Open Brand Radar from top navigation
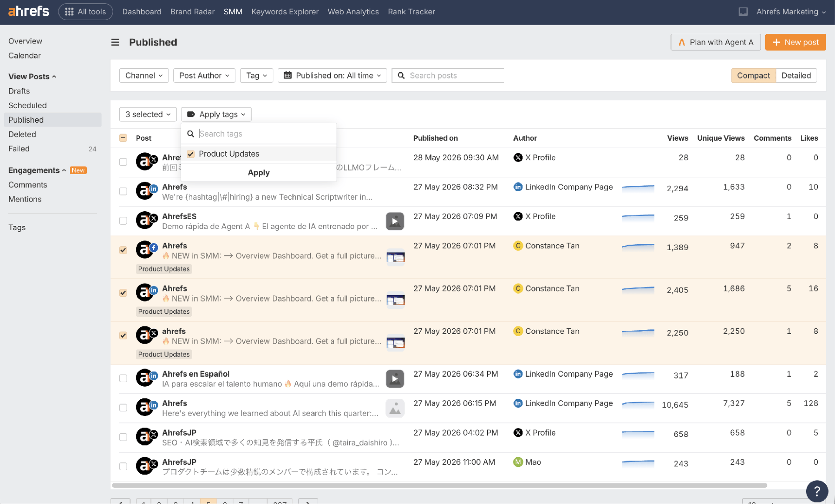Screen dimensions: 835x504 click(192, 12)
